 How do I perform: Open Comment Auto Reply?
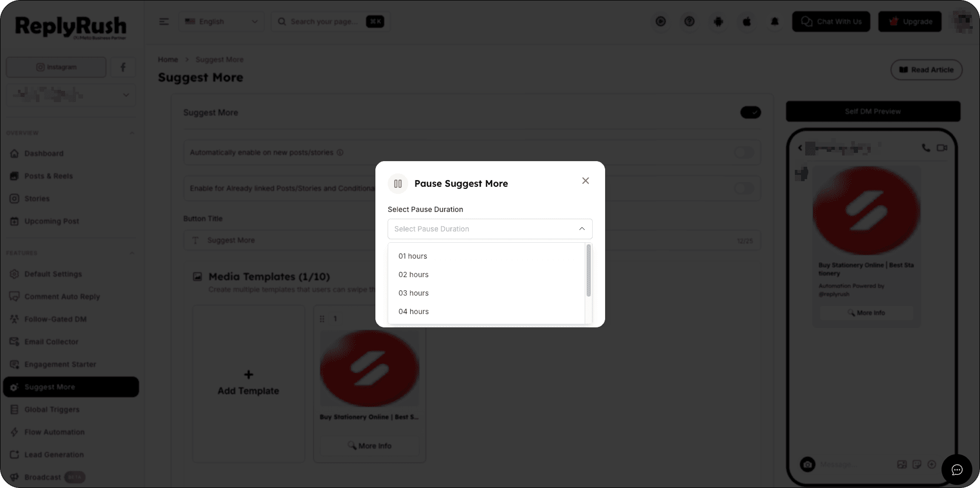tap(71, 297)
